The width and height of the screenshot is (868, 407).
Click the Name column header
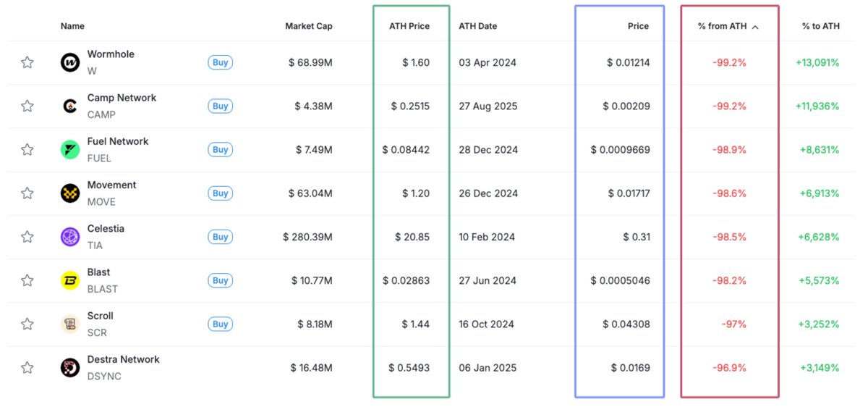[72, 26]
